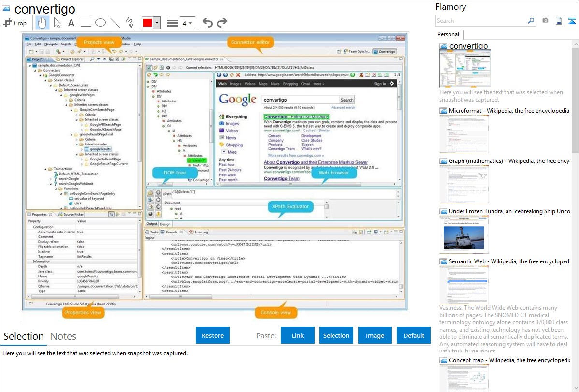
Task: Click the 'Graph (mathematics) - Wikipedia' title
Action: (509, 161)
